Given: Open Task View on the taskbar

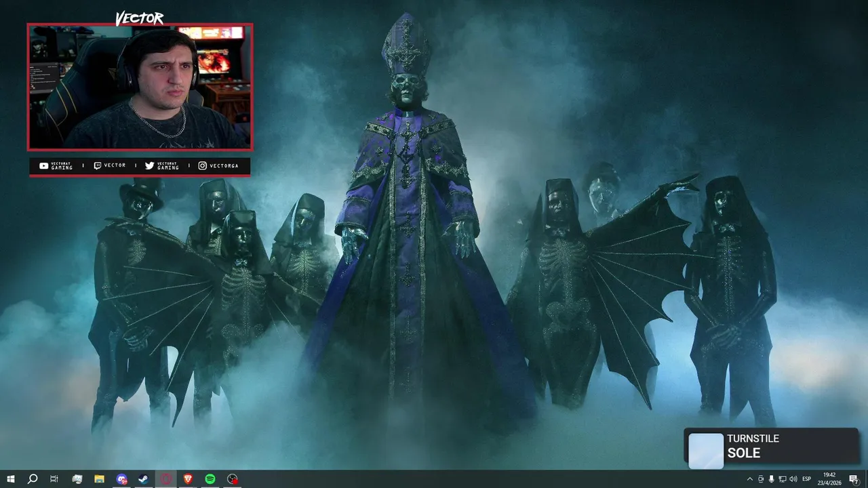Looking at the screenshot, I should (x=54, y=479).
